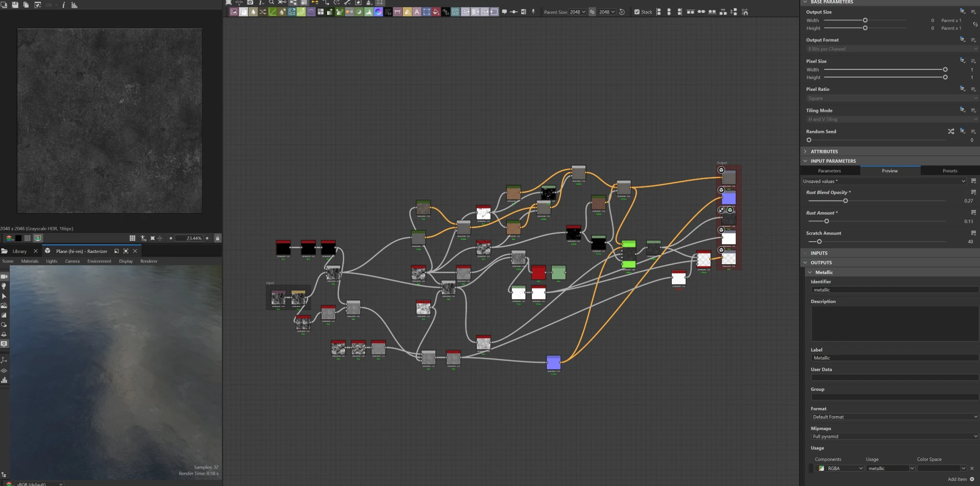Image resolution: width=980 pixels, height=486 pixels.
Task: Toggle the link width-height chain icon
Action: 592,12
